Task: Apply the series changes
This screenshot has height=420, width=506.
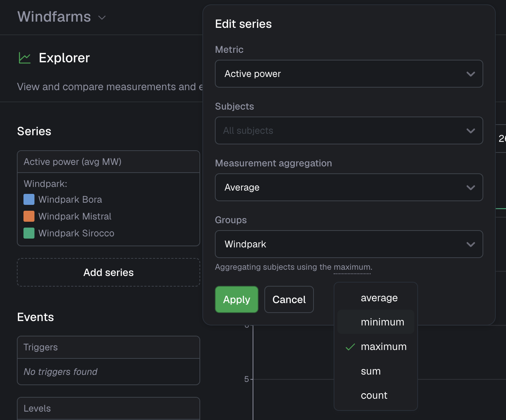Action: click(236, 299)
